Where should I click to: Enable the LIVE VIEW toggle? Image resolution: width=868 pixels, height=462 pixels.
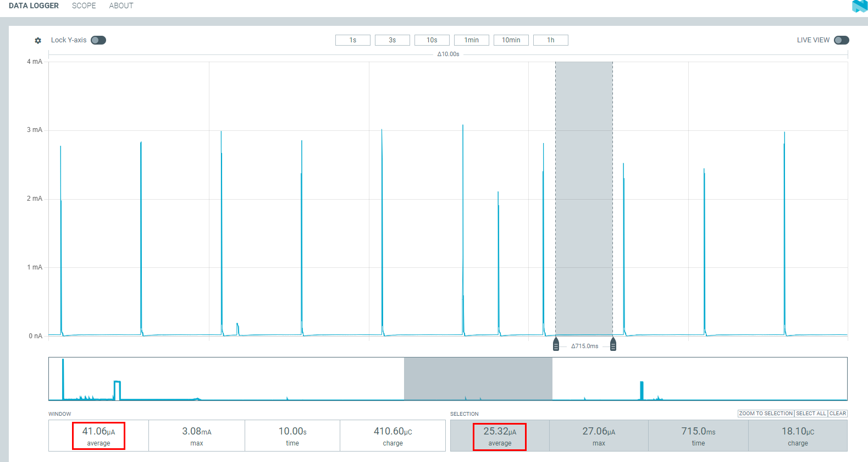point(841,40)
